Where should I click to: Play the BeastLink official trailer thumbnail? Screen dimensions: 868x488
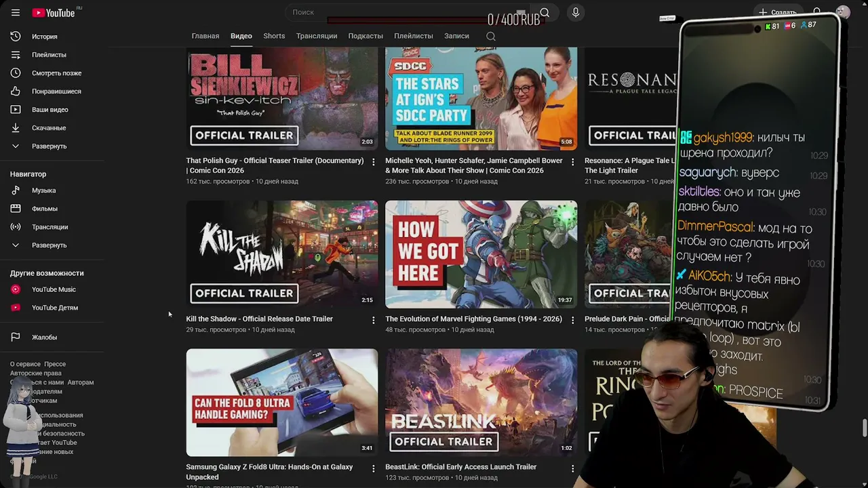click(481, 403)
